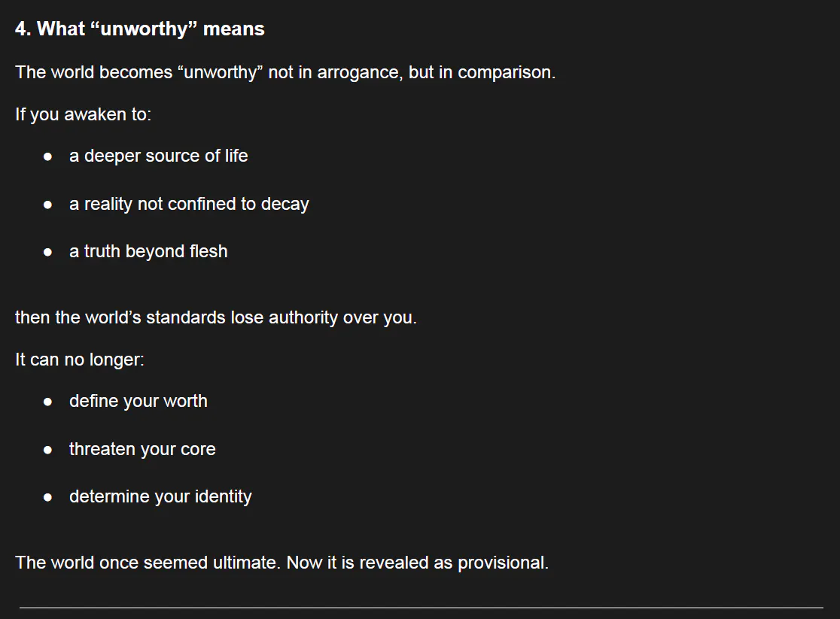Viewport: 840px width, 619px height.
Task: Select the "define your worth" list item
Action: [138, 401]
